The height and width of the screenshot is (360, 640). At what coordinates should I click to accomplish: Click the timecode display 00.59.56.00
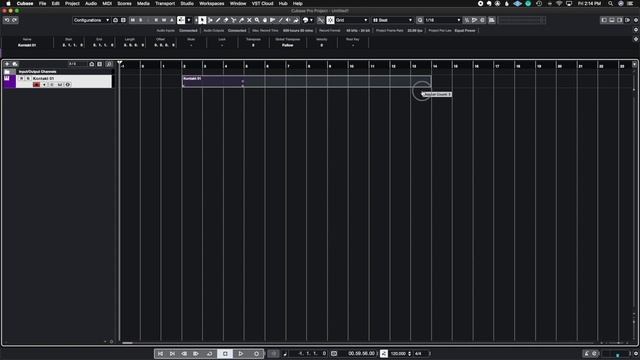tap(361, 353)
